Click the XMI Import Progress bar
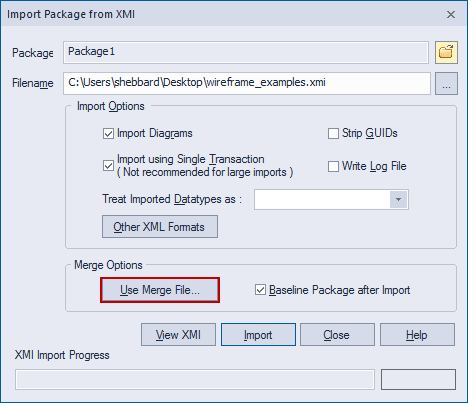This screenshot has width=468, height=403. [195, 379]
